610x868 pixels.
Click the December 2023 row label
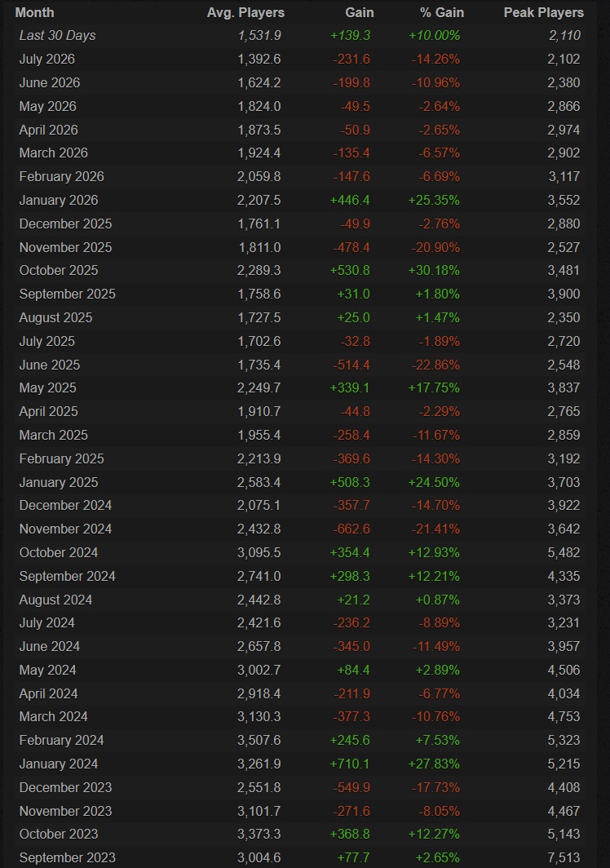click(65, 787)
